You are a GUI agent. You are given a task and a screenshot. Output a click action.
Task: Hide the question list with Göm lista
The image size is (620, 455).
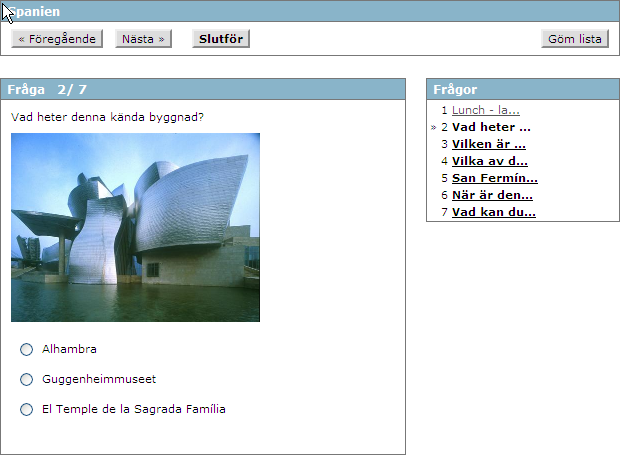pos(575,39)
